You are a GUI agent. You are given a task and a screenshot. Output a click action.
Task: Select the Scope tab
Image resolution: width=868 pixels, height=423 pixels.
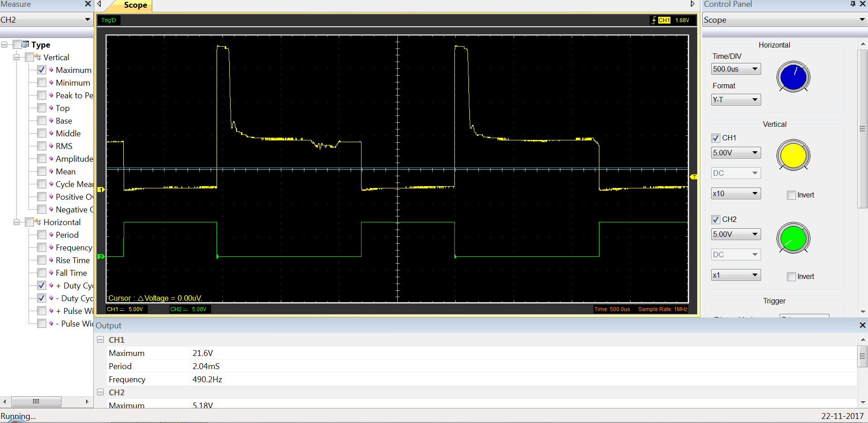point(135,5)
